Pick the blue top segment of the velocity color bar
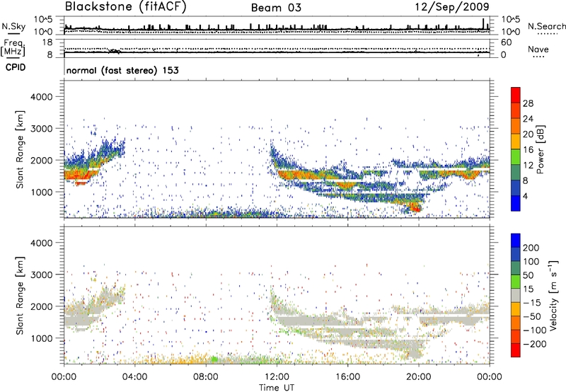This screenshot has height=392, width=566. 516,241
